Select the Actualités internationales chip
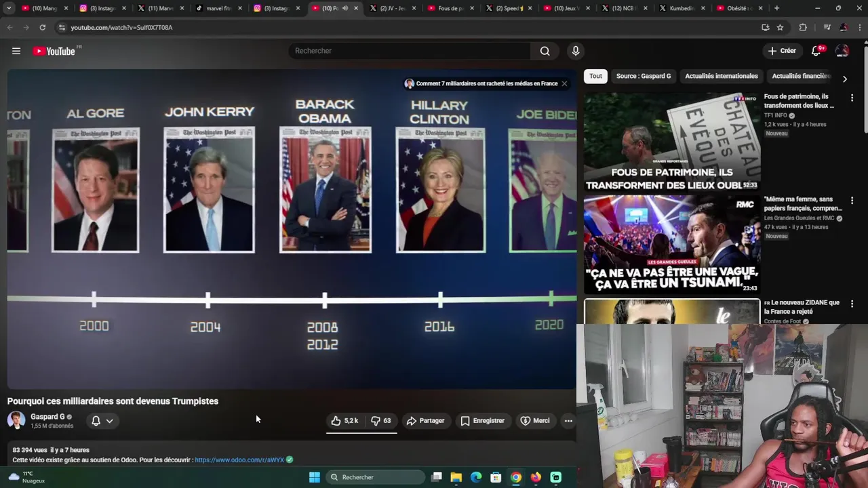 coord(721,76)
